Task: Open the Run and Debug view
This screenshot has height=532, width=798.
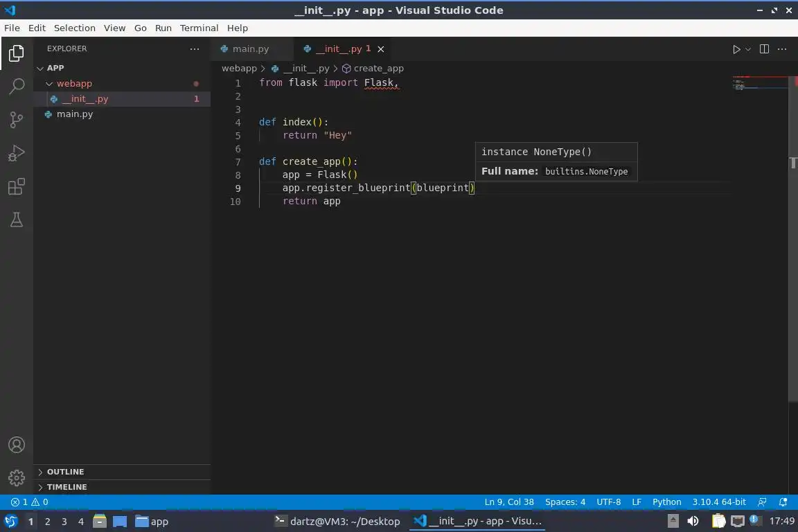Action: pyautogui.click(x=17, y=153)
